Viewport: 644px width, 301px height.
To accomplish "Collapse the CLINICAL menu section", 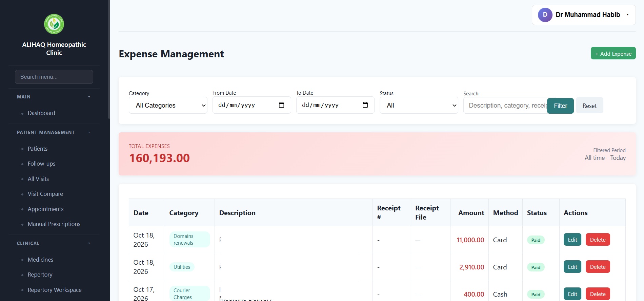I will tap(54, 243).
